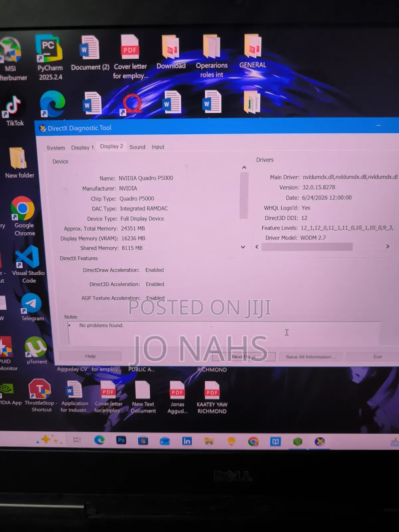
Task: Click the Shared Memory value 8115 MB
Action: pyautogui.click(x=132, y=248)
